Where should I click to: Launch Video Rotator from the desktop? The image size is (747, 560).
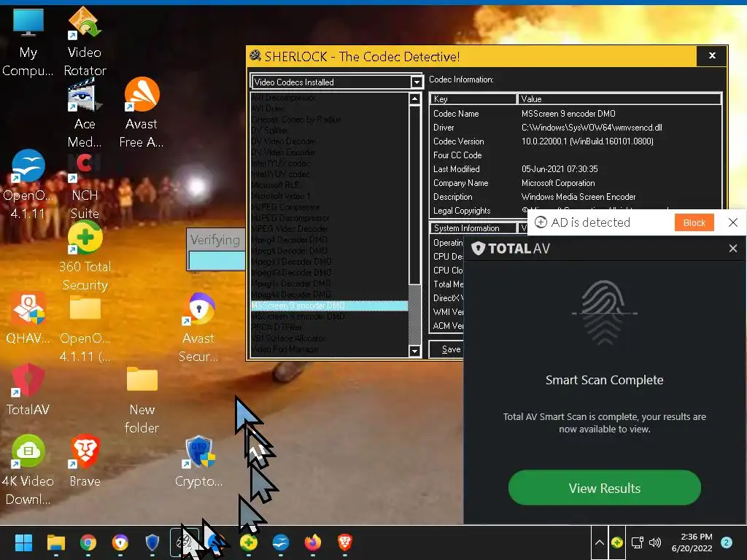coord(85,42)
